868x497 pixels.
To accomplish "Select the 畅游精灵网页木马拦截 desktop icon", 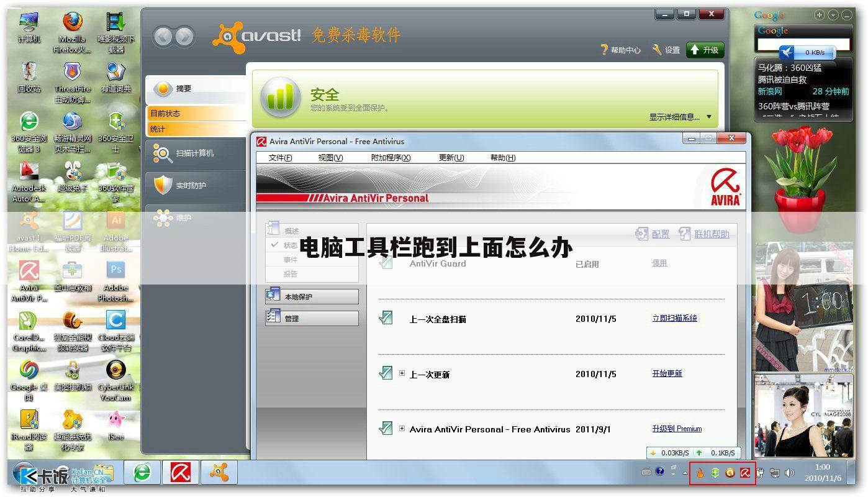I will (72, 132).
